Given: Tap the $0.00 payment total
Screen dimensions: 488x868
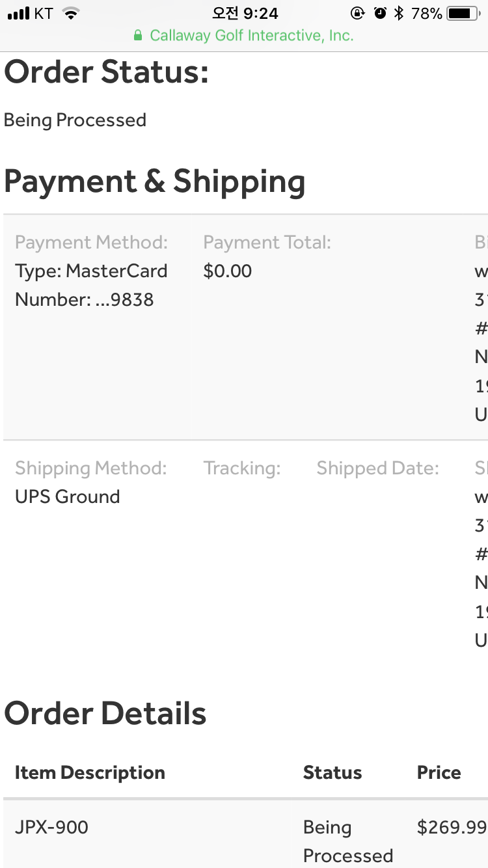Looking at the screenshot, I should 227,271.
